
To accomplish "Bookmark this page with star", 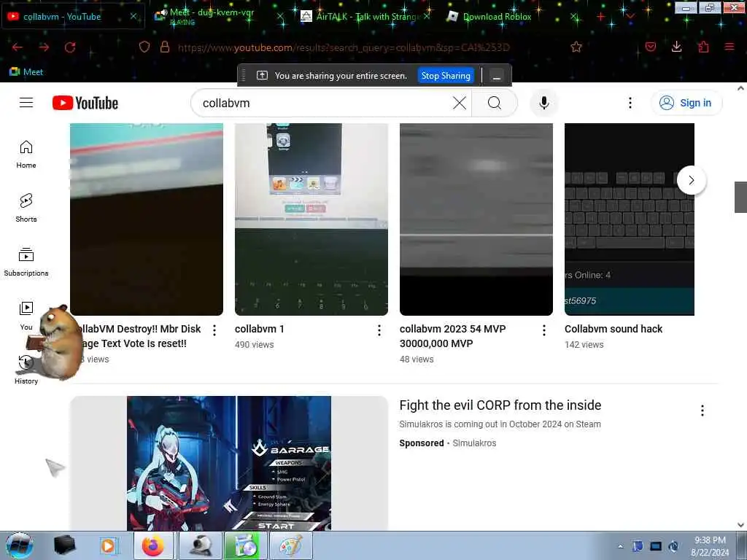I will point(576,47).
